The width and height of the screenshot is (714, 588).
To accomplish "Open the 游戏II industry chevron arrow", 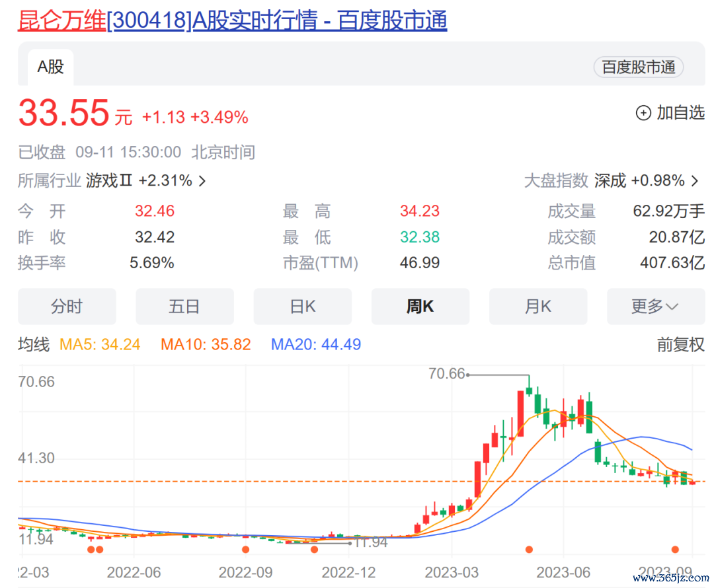I will [x=202, y=181].
